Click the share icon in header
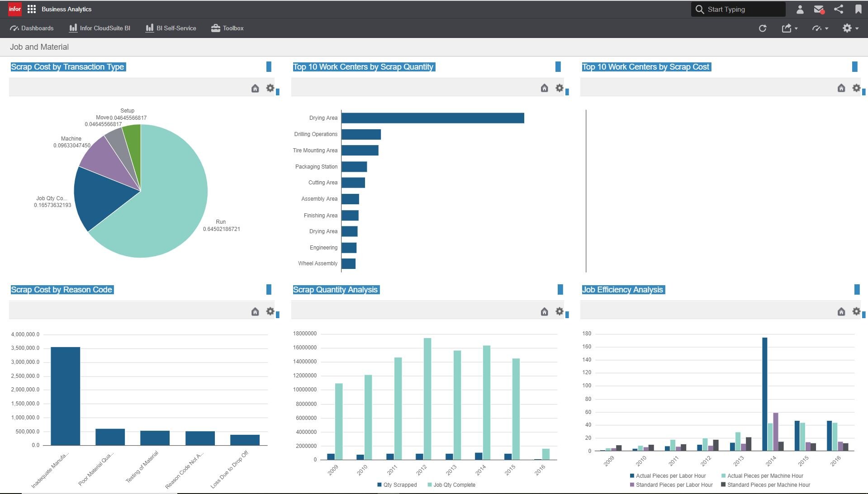Image resolution: width=868 pixels, height=494 pixels. coord(838,9)
